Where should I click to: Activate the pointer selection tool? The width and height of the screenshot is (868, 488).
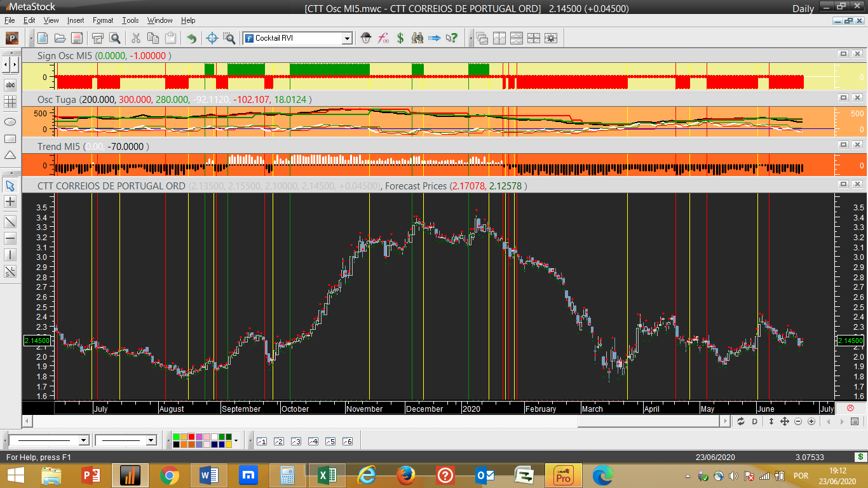tap(10, 186)
